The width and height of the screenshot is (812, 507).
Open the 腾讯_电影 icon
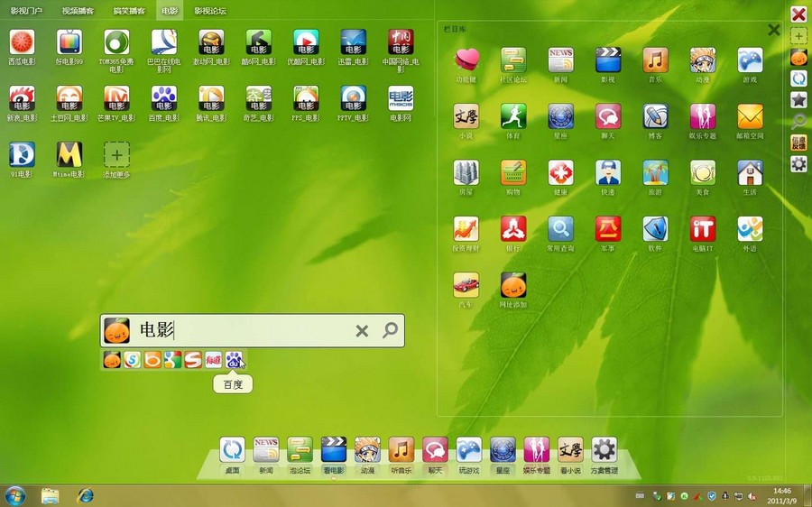click(x=211, y=98)
